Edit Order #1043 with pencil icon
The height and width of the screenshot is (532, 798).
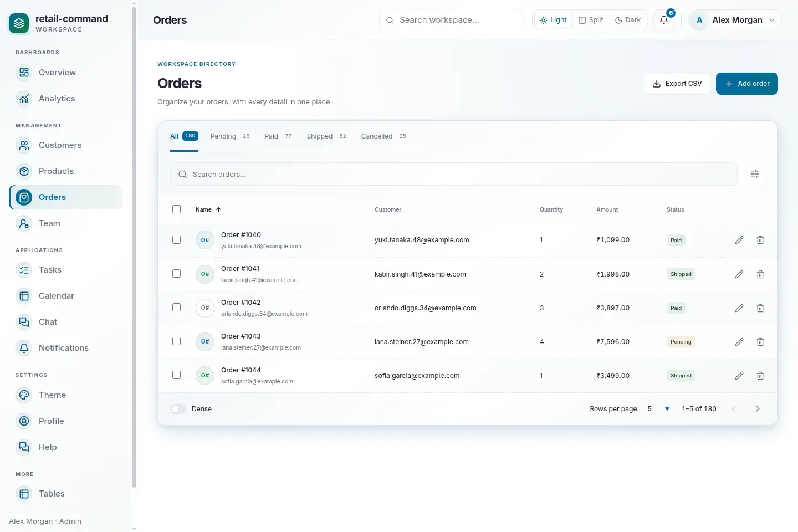[x=739, y=342]
